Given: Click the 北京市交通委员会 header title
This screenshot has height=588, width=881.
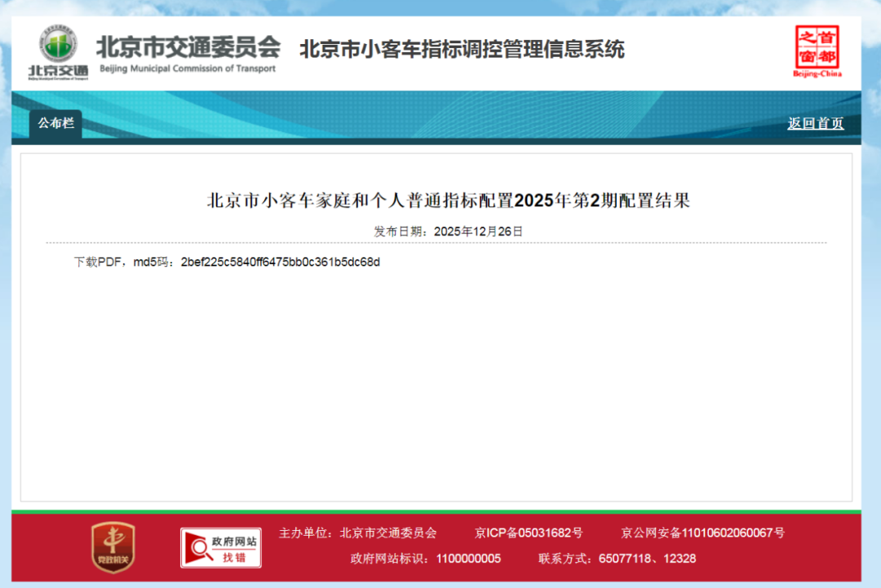Looking at the screenshot, I should [x=188, y=47].
